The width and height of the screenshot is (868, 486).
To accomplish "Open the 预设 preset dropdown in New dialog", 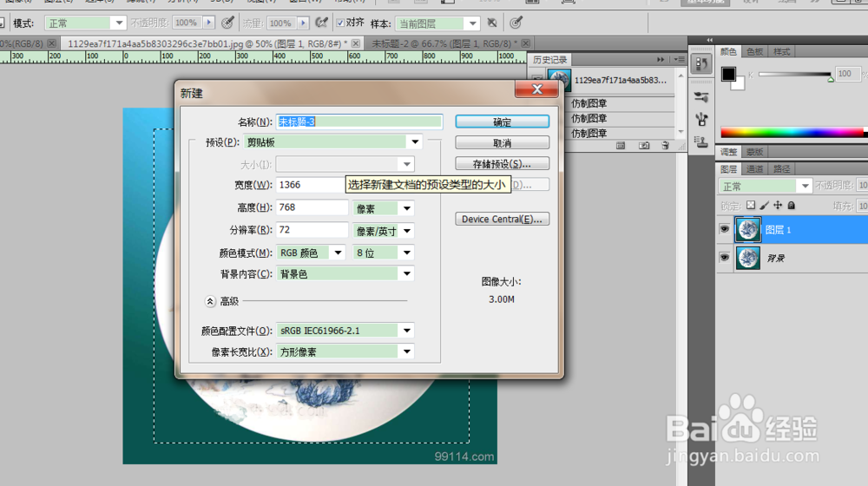I will [x=415, y=142].
